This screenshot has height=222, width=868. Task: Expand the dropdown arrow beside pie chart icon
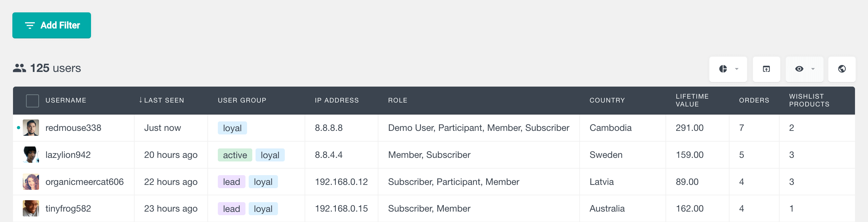point(737,69)
